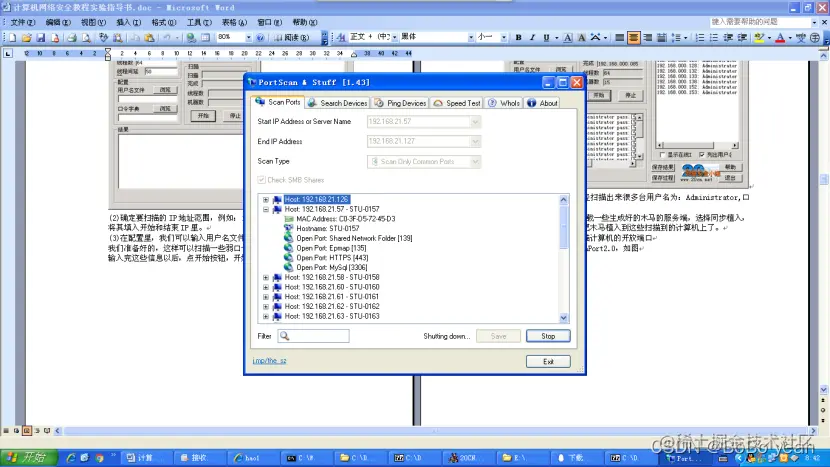Open Print Preview in Word toolbar
830x467 pixels.
click(x=86, y=38)
